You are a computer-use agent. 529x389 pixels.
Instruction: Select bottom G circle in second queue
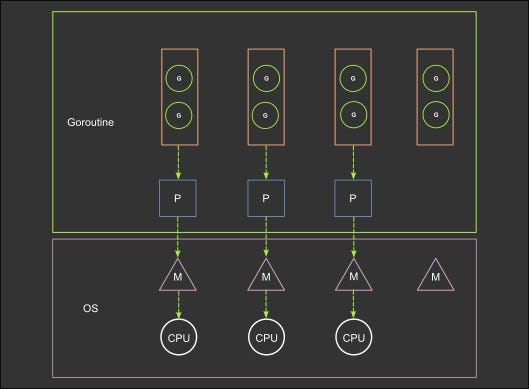(x=266, y=115)
